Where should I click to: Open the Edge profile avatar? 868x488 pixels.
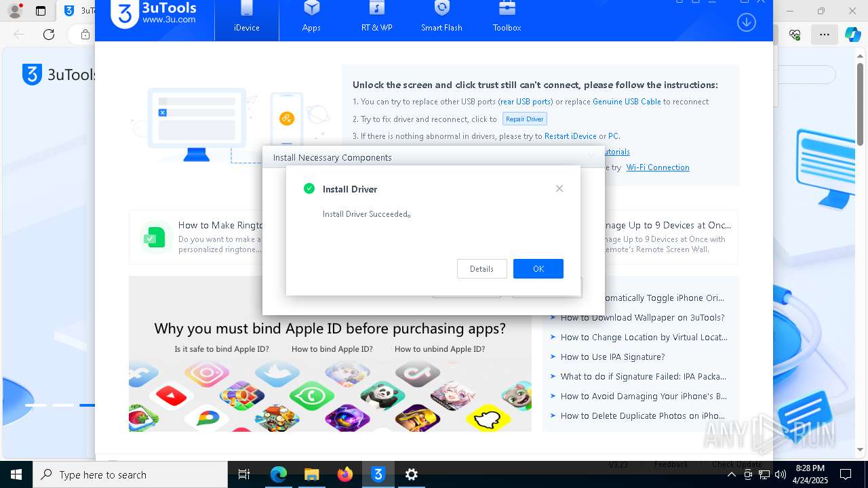pos(15,11)
